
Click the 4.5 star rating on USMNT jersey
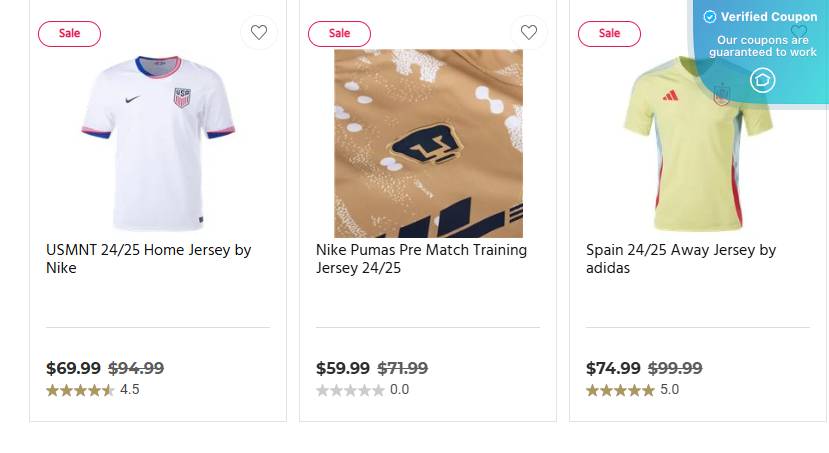(x=81, y=390)
